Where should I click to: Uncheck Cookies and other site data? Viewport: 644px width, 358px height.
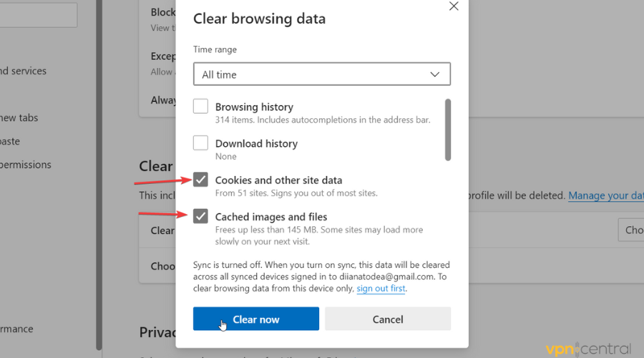tap(201, 180)
